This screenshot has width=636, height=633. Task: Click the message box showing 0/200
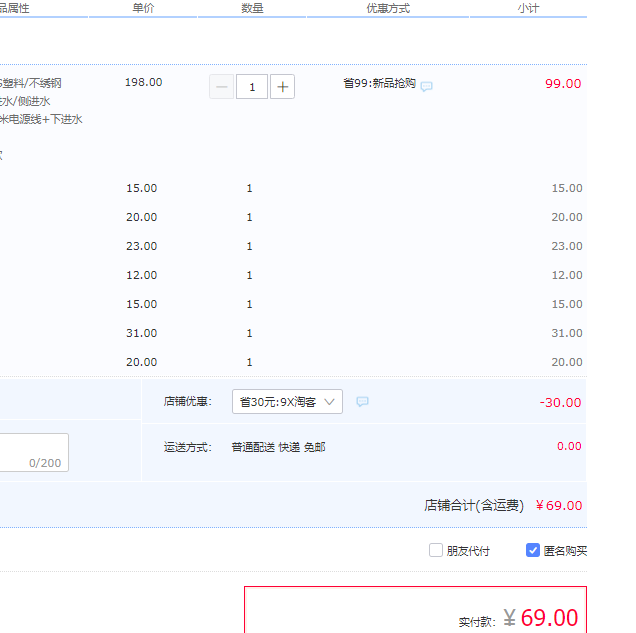(34, 452)
